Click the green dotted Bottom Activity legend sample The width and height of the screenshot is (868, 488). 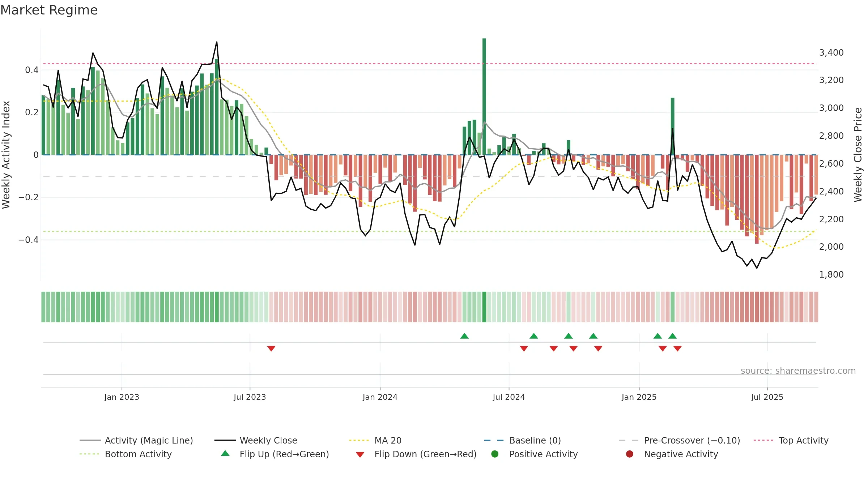coord(89,454)
